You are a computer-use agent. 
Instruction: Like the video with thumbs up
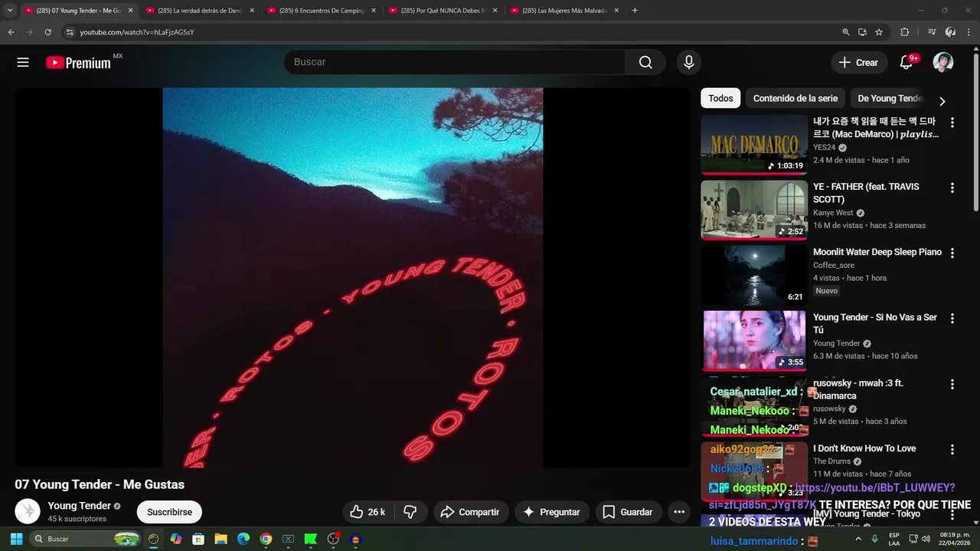coord(367,512)
